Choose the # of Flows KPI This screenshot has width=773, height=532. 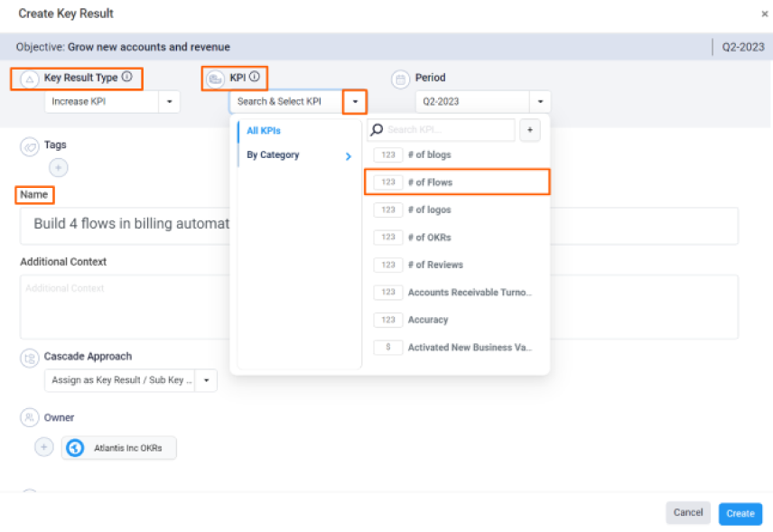pyautogui.click(x=457, y=182)
